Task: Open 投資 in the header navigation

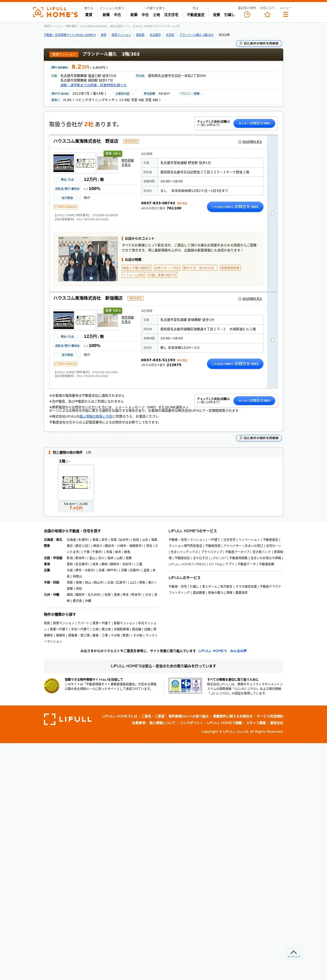Action: click(217, 15)
